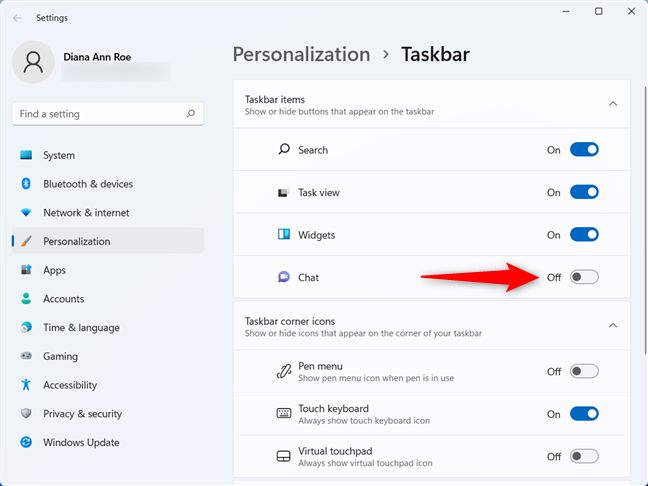Viewport: 648px width, 486px height.
Task: Click the Bluetooth icon in sidebar
Action: (26, 184)
